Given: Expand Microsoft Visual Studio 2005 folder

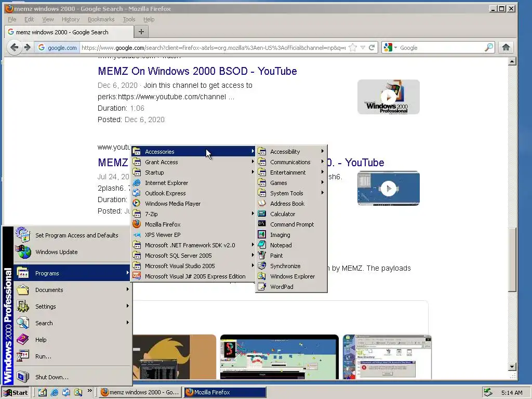Looking at the screenshot, I should tap(193, 266).
